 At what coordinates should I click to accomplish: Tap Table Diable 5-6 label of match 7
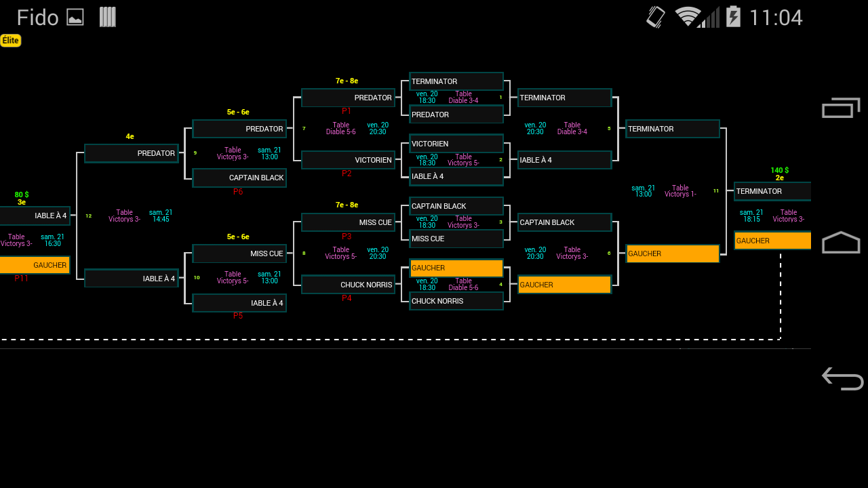click(341, 128)
